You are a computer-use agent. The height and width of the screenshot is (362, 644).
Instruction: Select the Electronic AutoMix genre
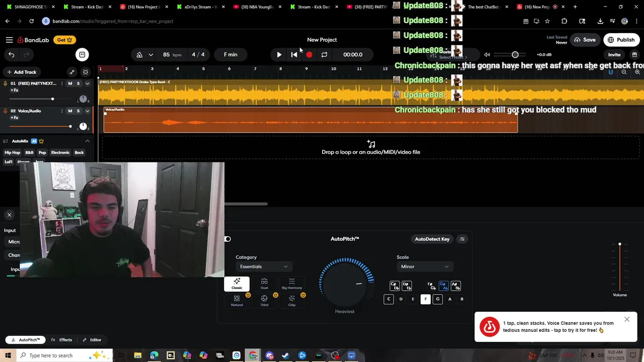[60, 152]
